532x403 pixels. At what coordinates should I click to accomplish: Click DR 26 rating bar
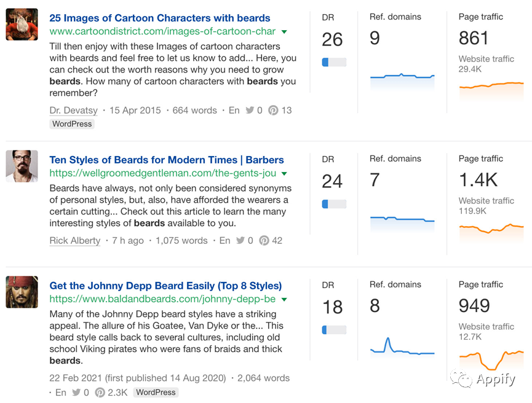click(334, 63)
